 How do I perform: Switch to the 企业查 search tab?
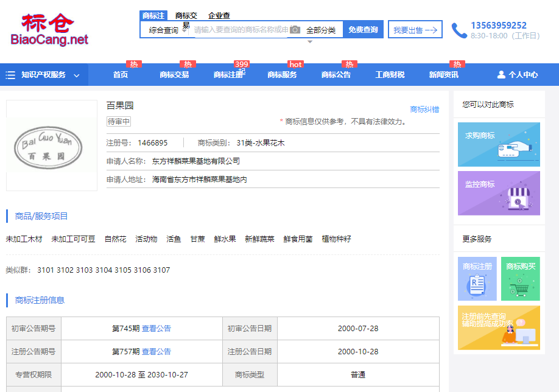click(x=219, y=16)
